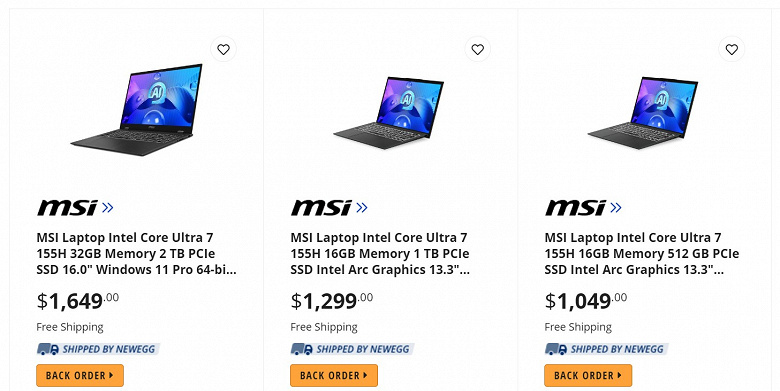Viewport: 780px width, 391px height.
Task: Click MSI brand logo on third product
Action: [576, 207]
